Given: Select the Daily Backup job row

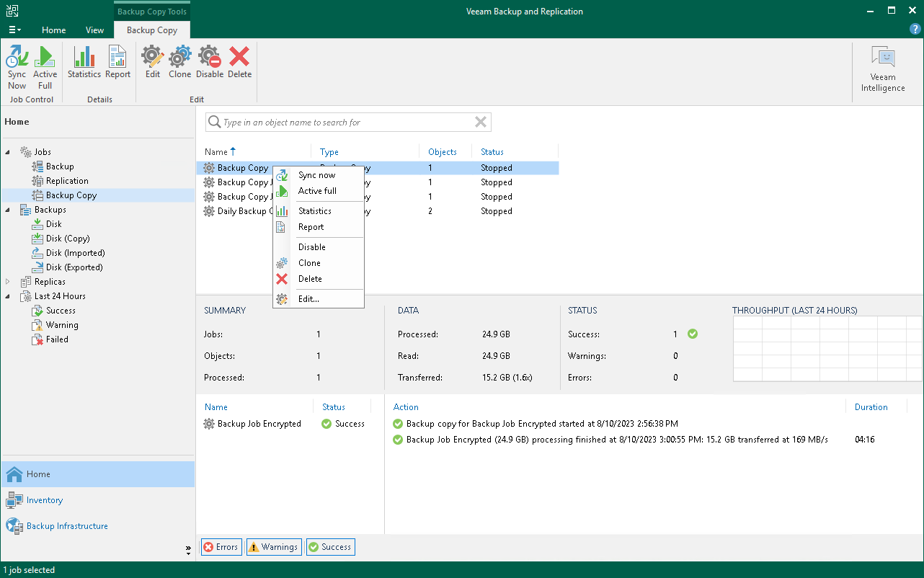Looking at the screenshot, I should coord(378,211).
